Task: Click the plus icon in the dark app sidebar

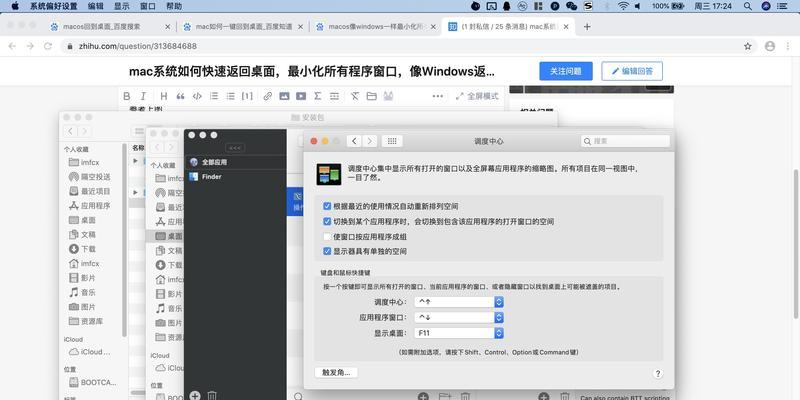Action: (x=194, y=395)
